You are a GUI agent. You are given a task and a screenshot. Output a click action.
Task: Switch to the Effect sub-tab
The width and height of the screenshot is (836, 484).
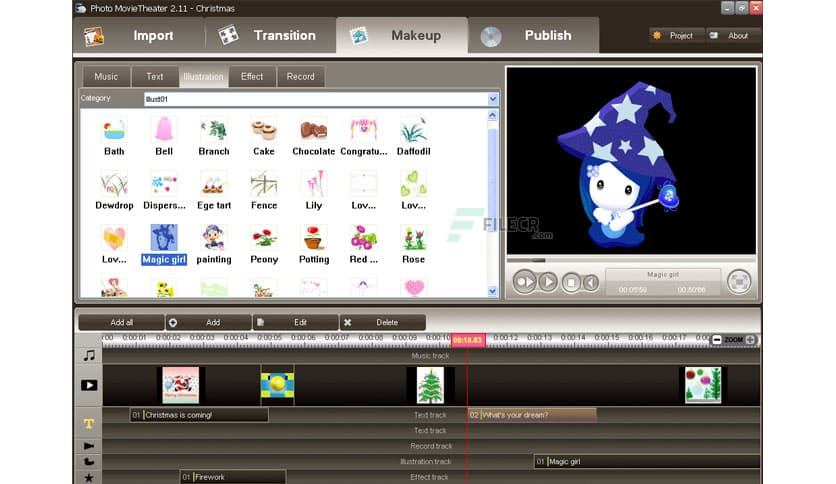click(252, 77)
